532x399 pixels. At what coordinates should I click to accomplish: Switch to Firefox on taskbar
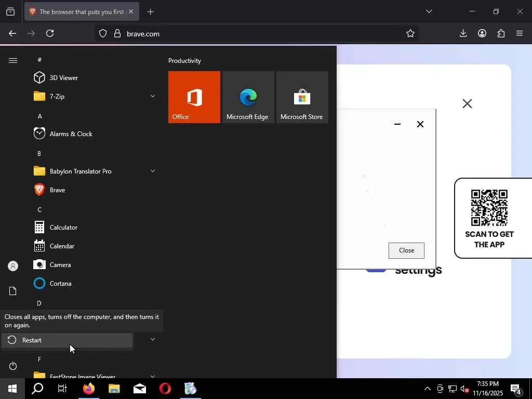point(89,389)
